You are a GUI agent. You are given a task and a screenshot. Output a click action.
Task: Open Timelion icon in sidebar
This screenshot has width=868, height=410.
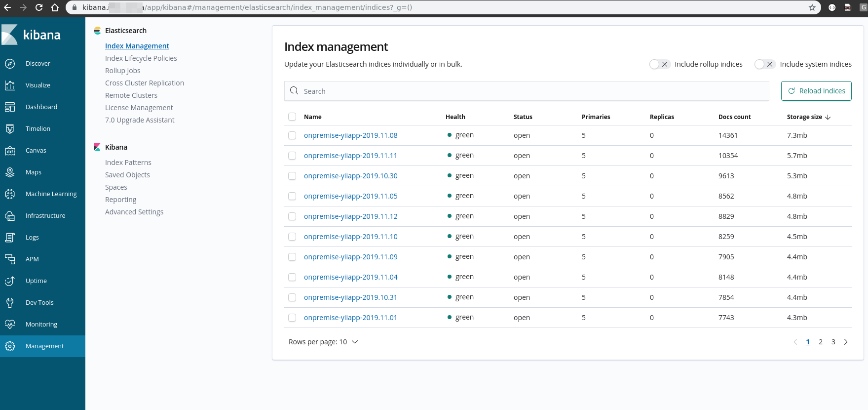point(9,128)
